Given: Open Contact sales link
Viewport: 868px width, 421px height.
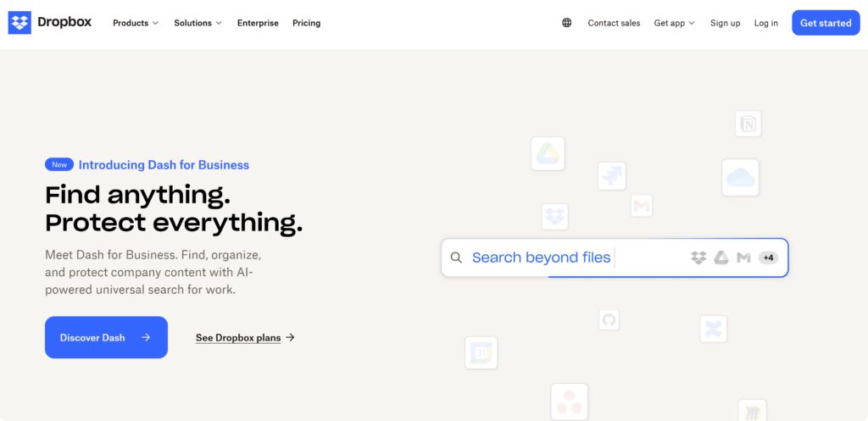Looking at the screenshot, I should click(614, 23).
